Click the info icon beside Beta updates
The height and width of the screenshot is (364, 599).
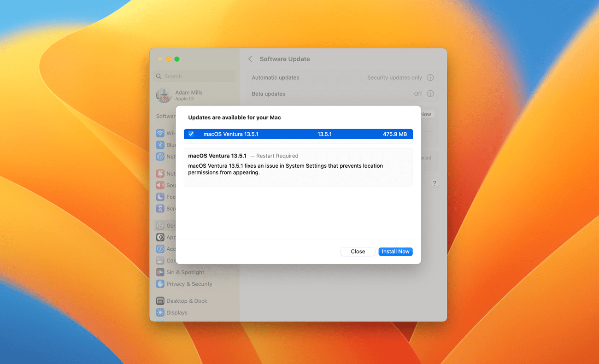coord(430,94)
